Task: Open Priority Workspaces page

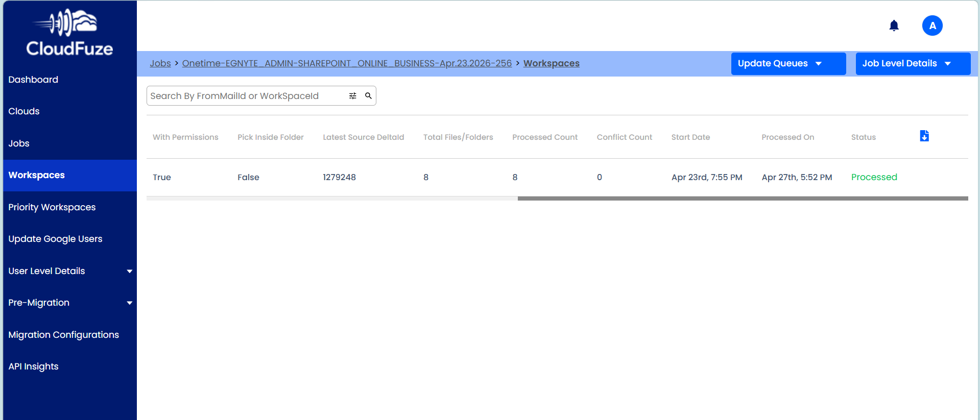Action: 52,207
